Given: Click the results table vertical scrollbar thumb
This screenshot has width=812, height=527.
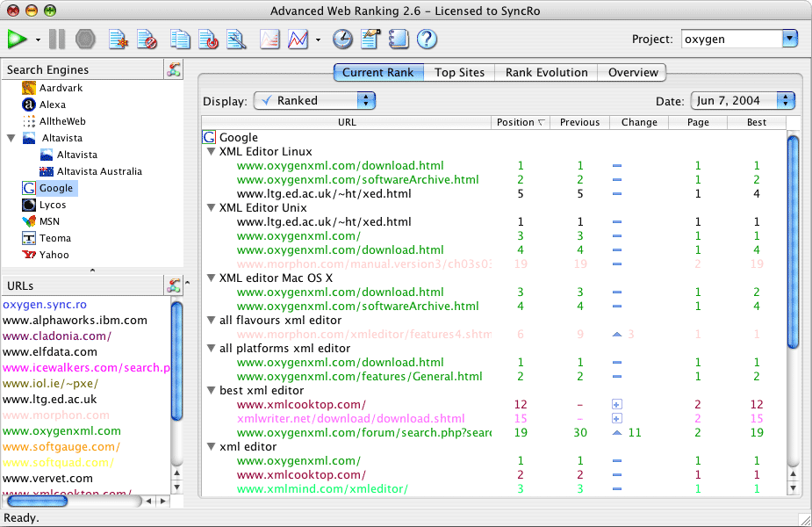Looking at the screenshot, I should click(x=793, y=242).
